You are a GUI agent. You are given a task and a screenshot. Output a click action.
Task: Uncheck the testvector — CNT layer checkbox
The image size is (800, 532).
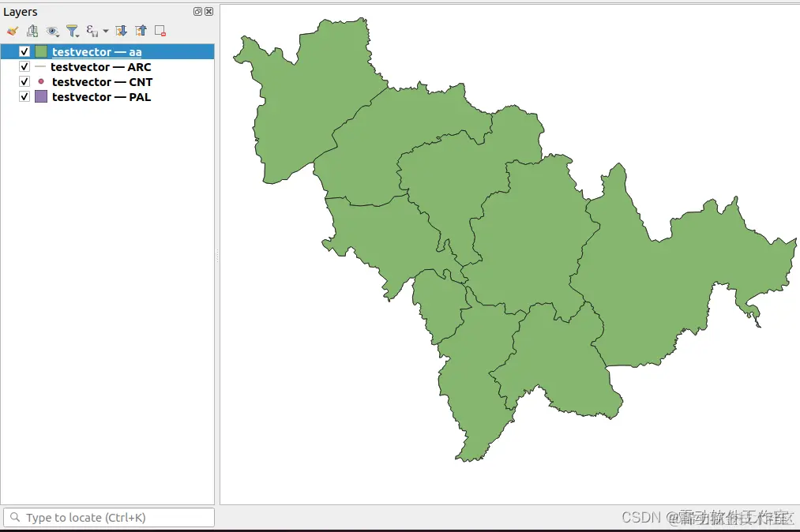click(24, 81)
